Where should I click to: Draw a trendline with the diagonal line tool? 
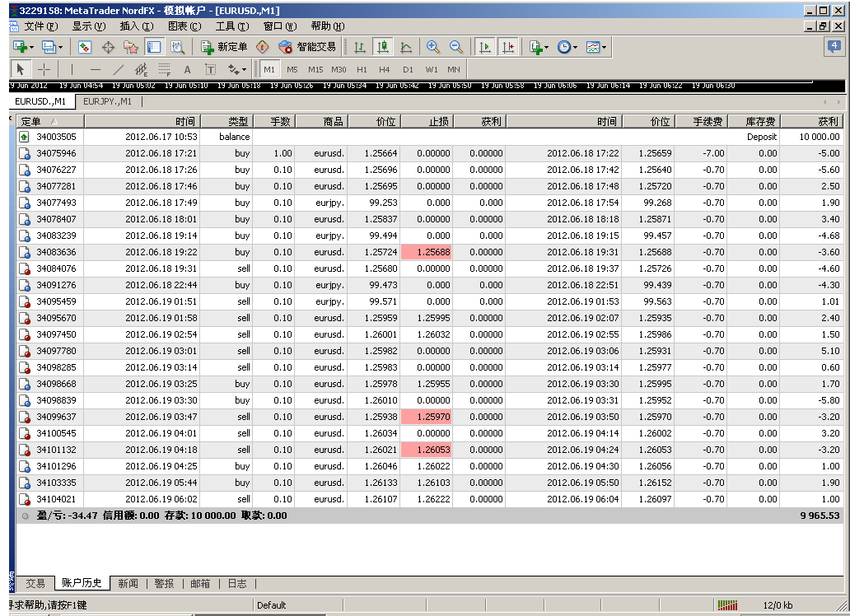118,70
